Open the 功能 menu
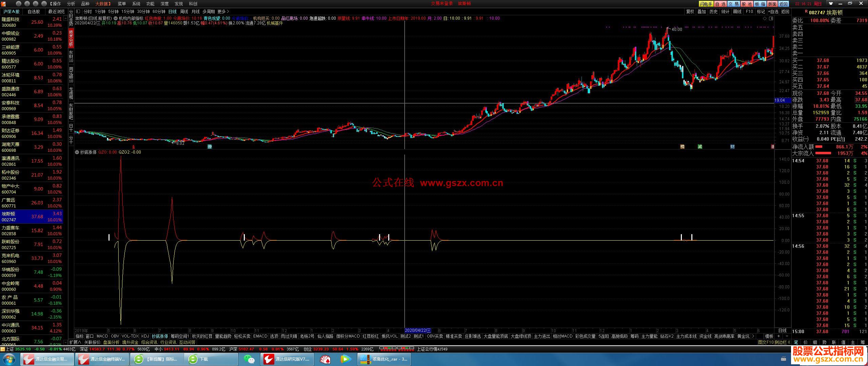The width and height of the screenshot is (868, 366). pos(150,4)
